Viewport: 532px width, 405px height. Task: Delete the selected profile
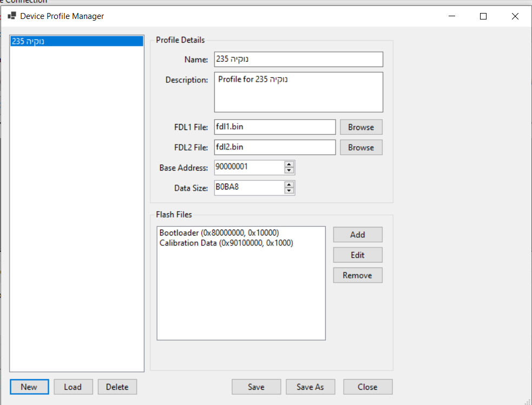(x=117, y=387)
